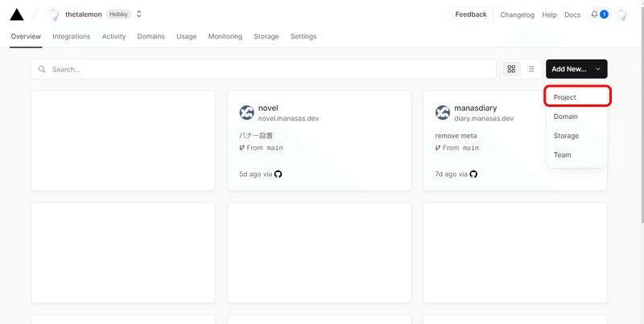Open the user profile avatar menu
This screenshot has height=324, width=644.
tap(621, 14)
